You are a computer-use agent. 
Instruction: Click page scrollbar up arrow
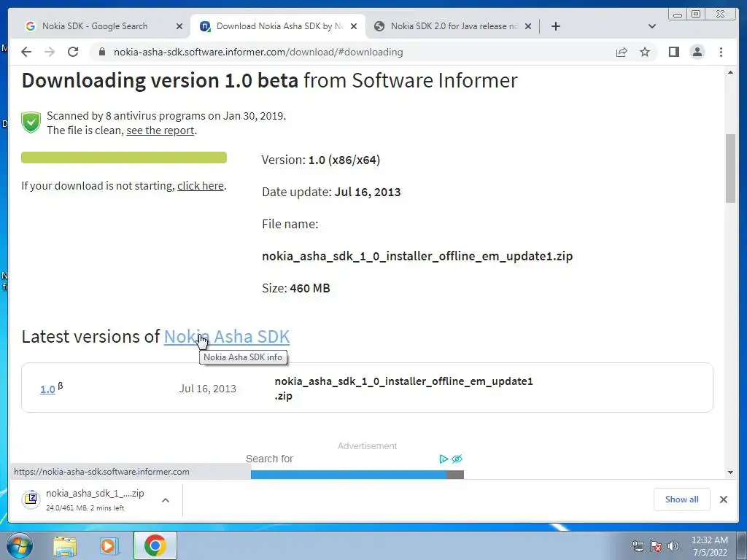pyautogui.click(x=730, y=72)
